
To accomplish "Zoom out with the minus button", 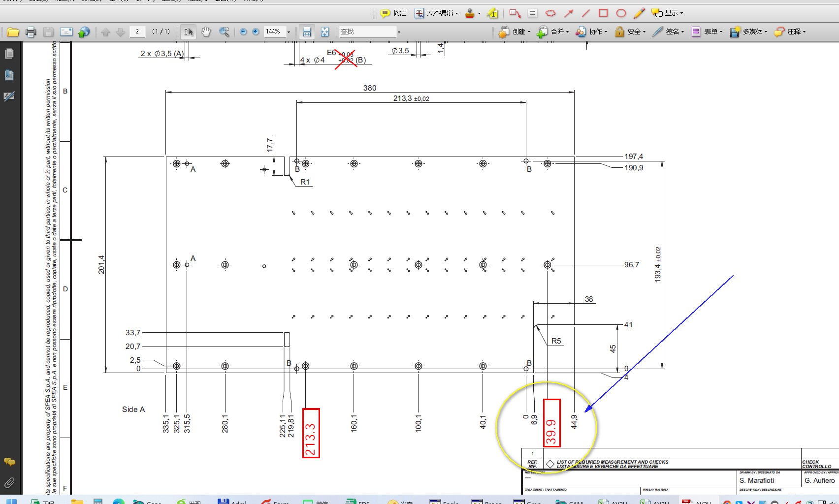I will click(x=243, y=32).
